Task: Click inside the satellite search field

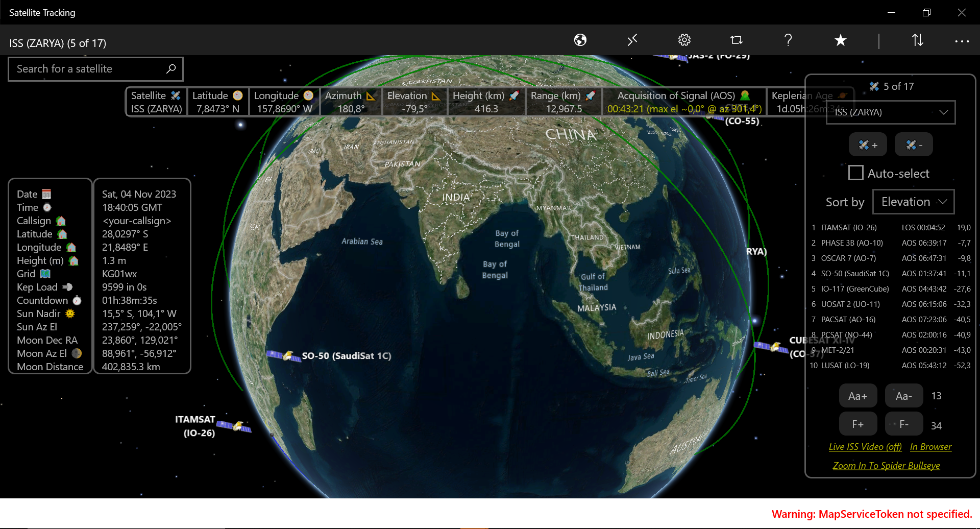Action: [82, 68]
